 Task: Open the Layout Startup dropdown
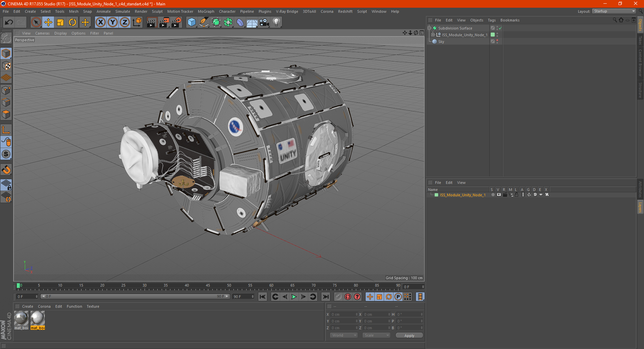point(614,11)
